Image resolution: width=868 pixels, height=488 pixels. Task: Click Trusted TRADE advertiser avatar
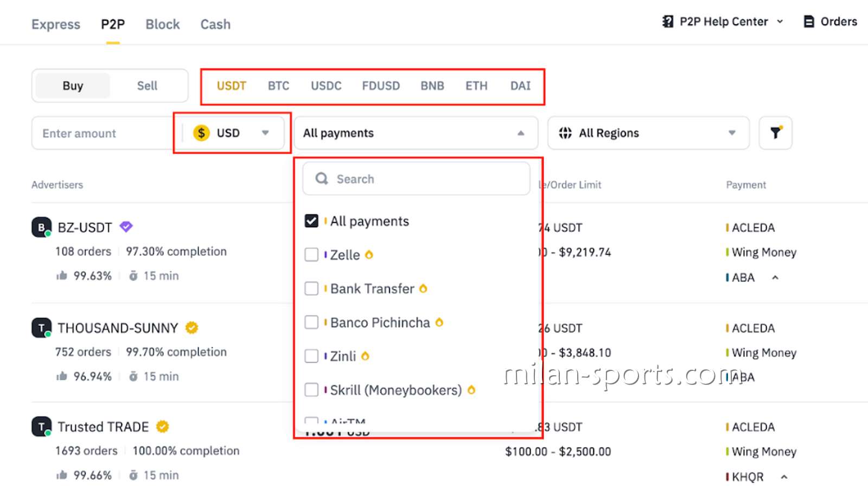coord(41,427)
